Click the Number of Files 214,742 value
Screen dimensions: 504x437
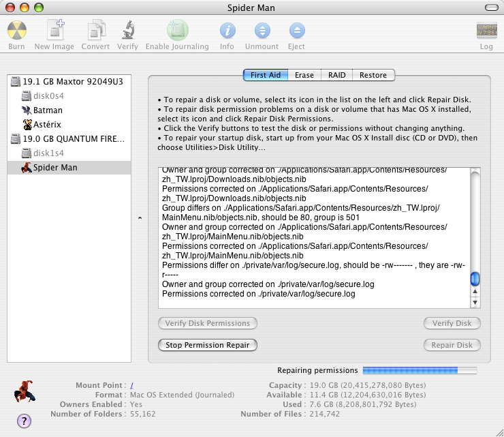click(324, 414)
